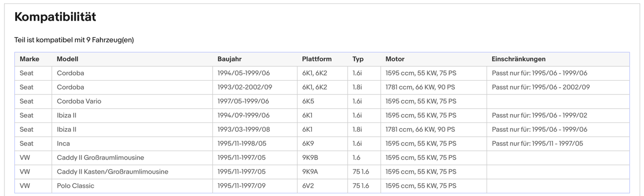Click 'Teil ist kompatibel mit 9 Fahrzeug(en)' text
644x196 pixels.
74,40
